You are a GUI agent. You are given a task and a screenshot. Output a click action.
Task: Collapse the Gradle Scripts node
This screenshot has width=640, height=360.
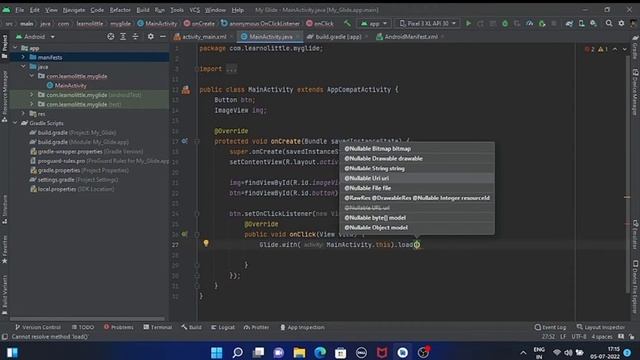(x=16, y=123)
